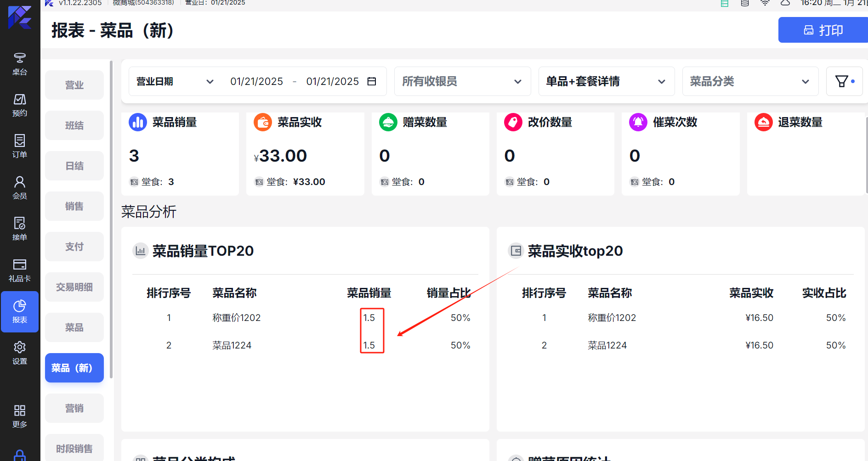868x461 pixels.
Task: Click the 菜品销量 blue bar-chart icon
Action: pyautogui.click(x=138, y=122)
